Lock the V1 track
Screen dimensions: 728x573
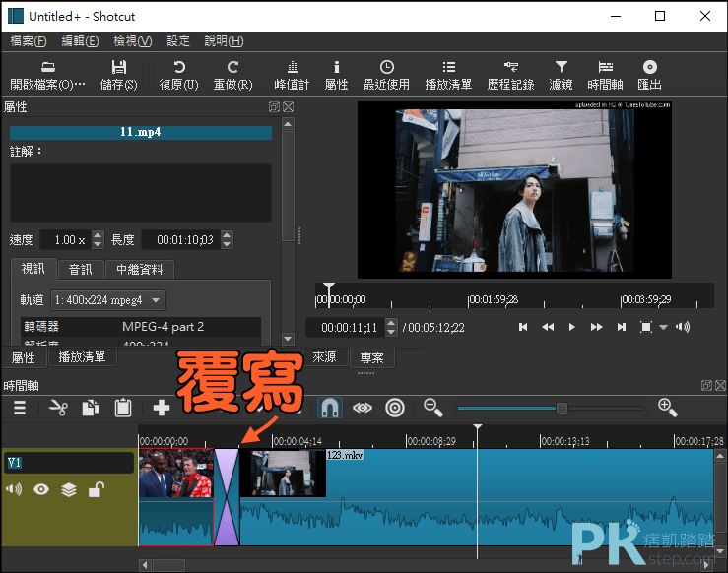pos(97,489)
